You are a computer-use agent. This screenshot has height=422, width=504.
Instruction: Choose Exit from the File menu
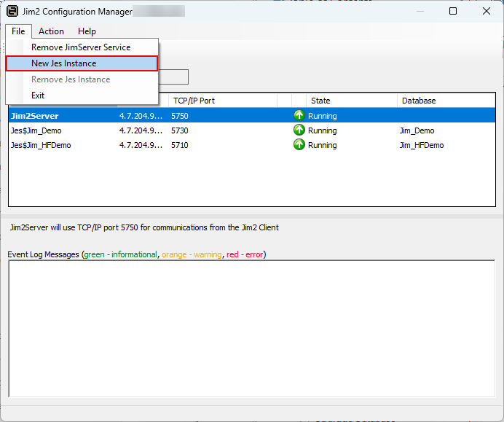pos(82,95)
